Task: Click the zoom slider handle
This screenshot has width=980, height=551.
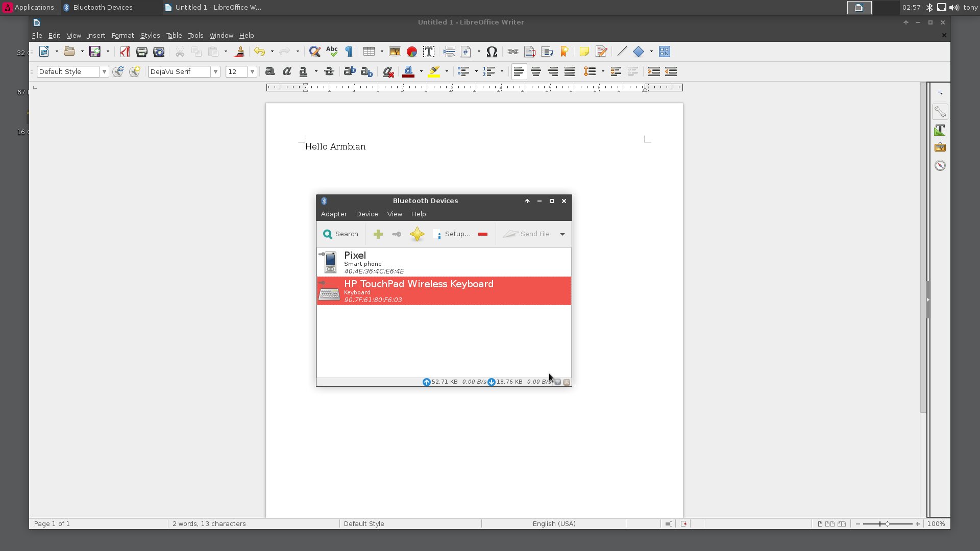Action: click(x=888, y=524)
